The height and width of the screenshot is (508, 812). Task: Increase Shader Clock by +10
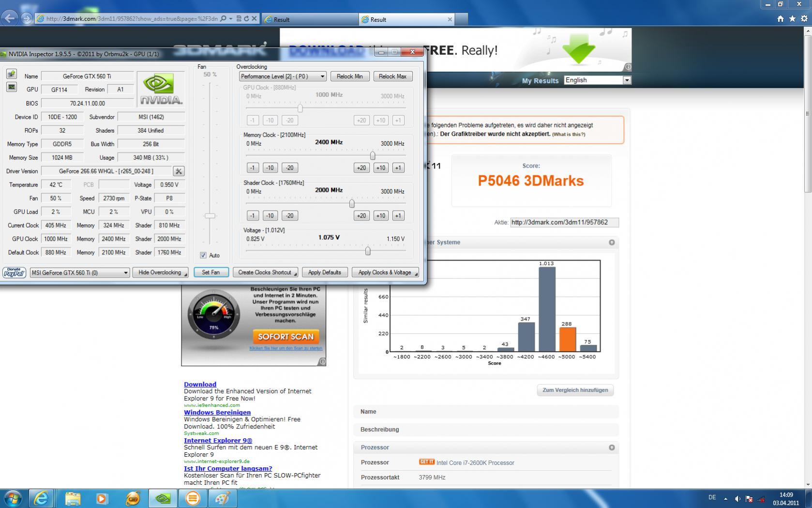381,216
